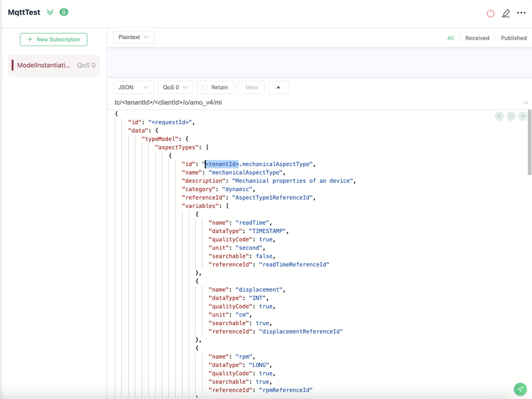Click the Meta button

click(252, 87)
